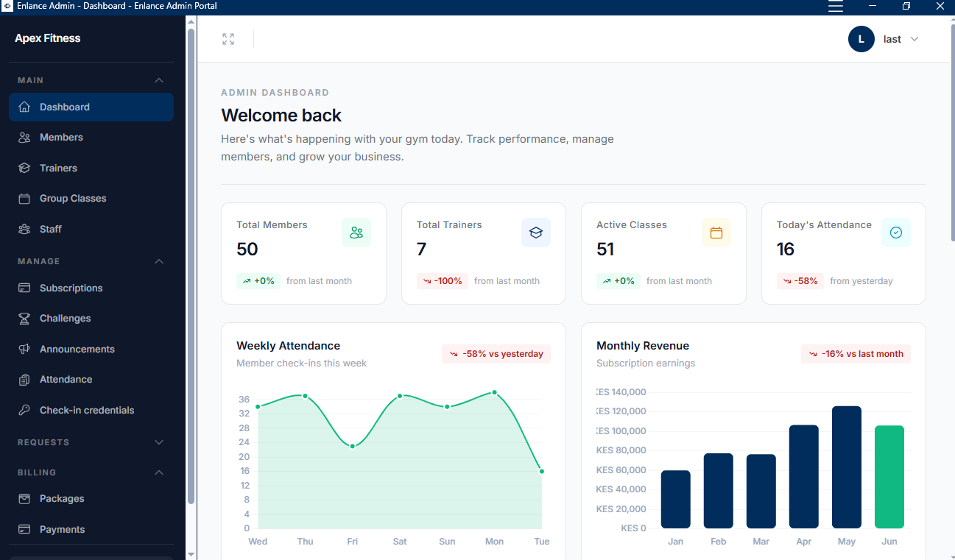Click the Challenges trophy icon
The width and height of the screenshot is (955, 560).
[x=24, y=319]
